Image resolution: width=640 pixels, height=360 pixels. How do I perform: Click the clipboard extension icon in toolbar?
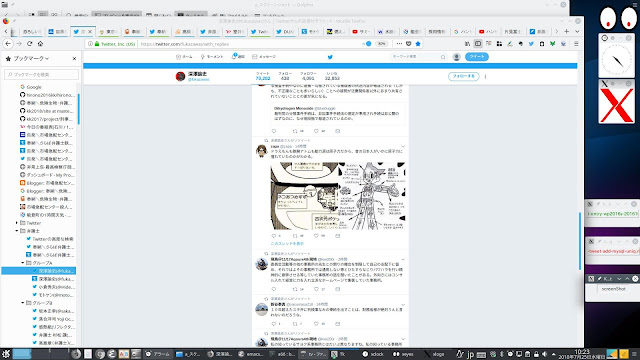coord(542,44)
